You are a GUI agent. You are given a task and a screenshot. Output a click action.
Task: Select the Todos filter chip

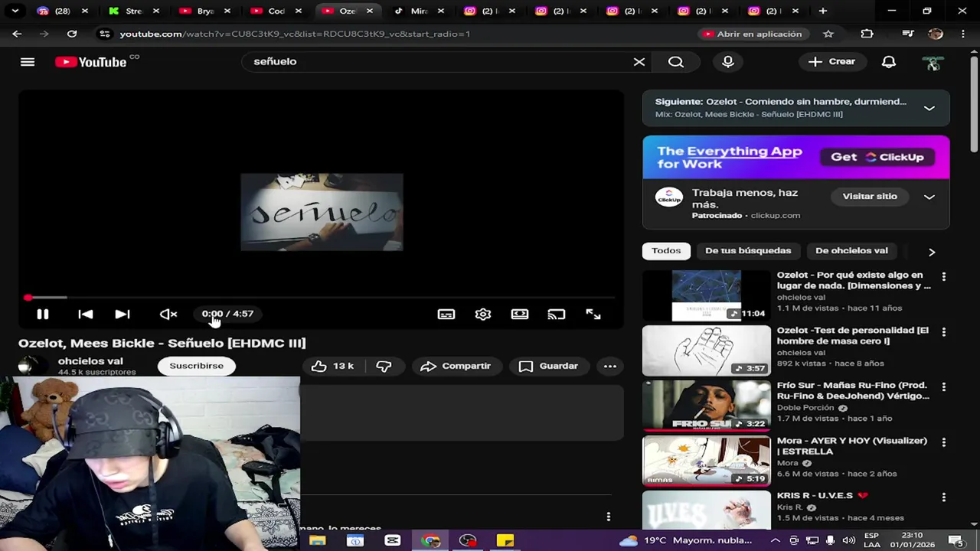[666, 251]
